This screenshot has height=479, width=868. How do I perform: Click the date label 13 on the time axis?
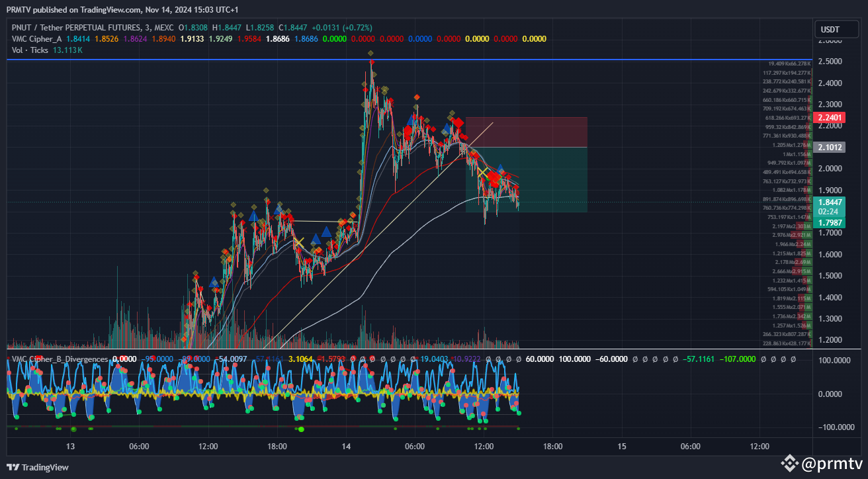click(71, 447)
